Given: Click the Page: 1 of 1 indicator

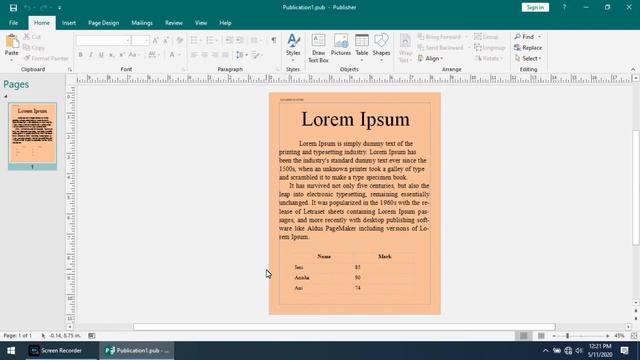Looking at the screenshot, I should tap(18, 336).
